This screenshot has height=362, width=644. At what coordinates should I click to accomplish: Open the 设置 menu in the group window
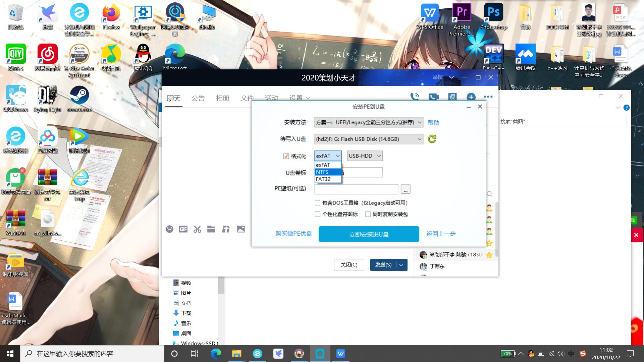tap(296, 98)
